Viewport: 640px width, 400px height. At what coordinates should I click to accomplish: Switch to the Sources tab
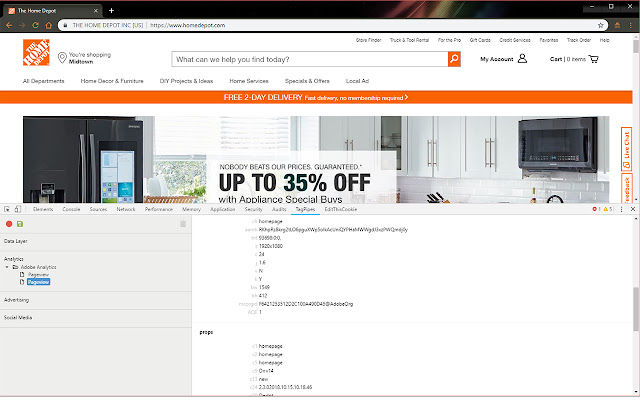98,209
